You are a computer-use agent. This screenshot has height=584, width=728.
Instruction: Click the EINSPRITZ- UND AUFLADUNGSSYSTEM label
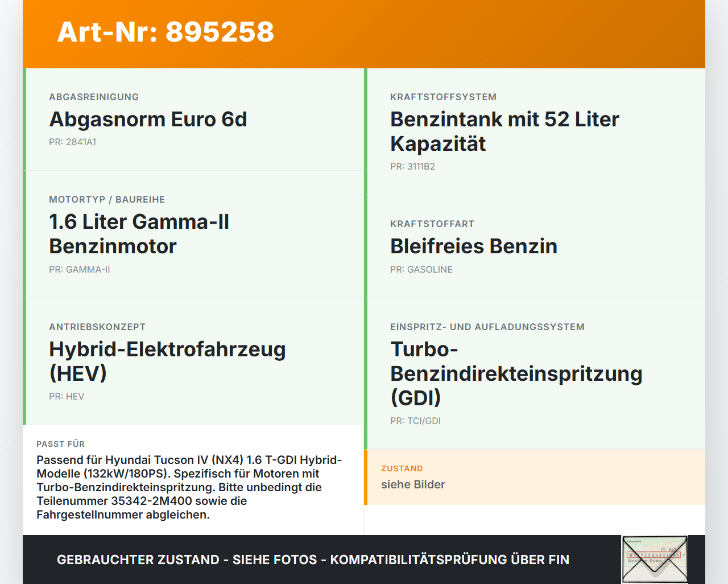point(487,327)
